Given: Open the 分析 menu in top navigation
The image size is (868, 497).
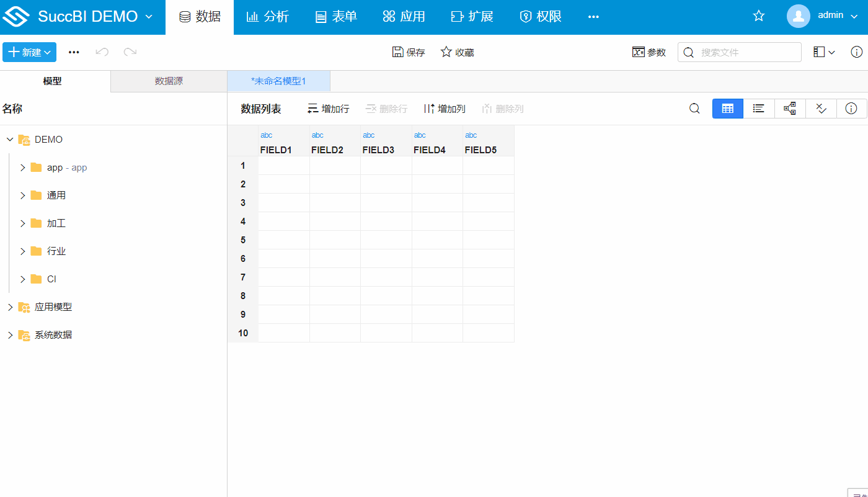Looking at the screenshot, I should (268, 16).
